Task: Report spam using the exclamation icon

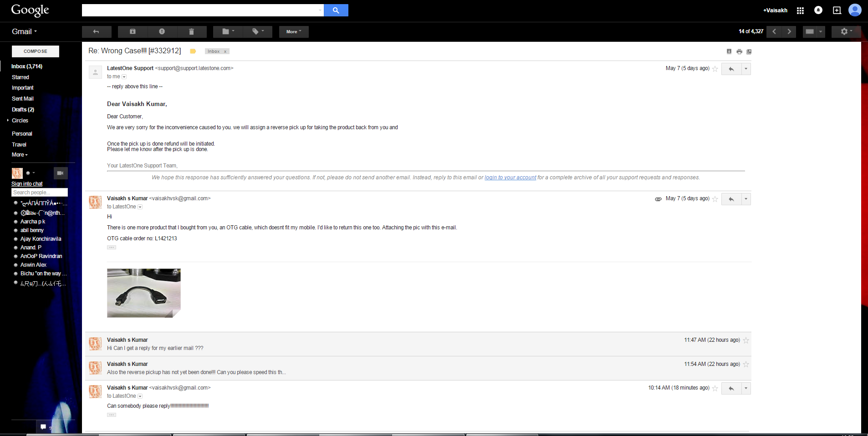Action: click(162, 31)
